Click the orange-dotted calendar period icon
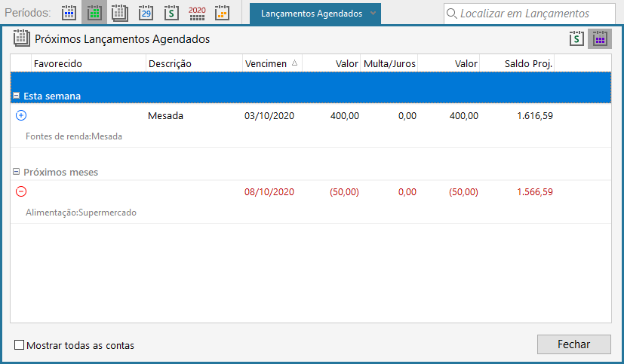Screen dimensions: 624x364 click(222, 13)
